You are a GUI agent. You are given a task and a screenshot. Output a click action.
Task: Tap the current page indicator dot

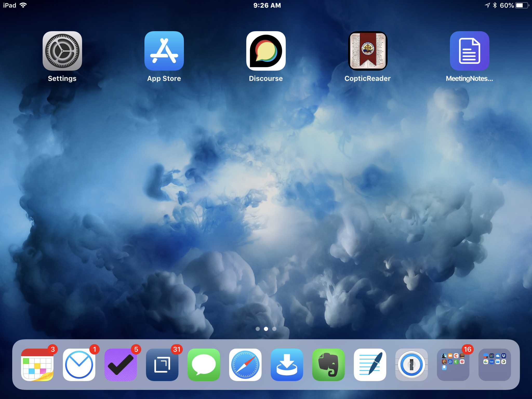tap(266, 329)
